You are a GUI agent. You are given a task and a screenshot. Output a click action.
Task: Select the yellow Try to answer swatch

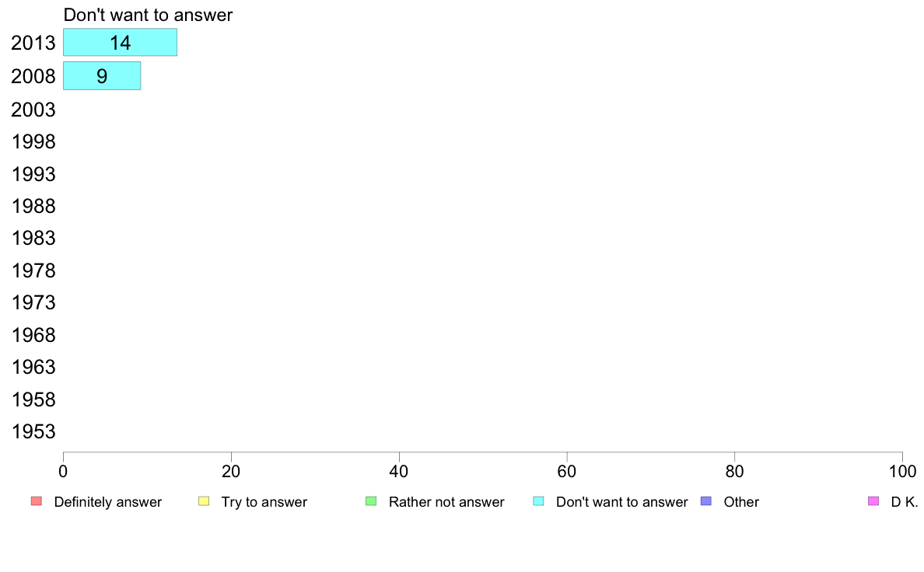(x=204, y=501)
